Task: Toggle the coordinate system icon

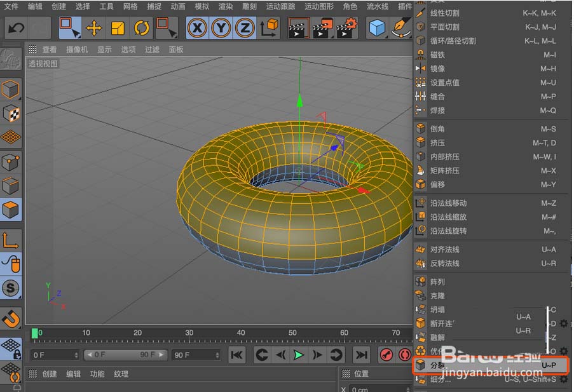Action: 269,28
